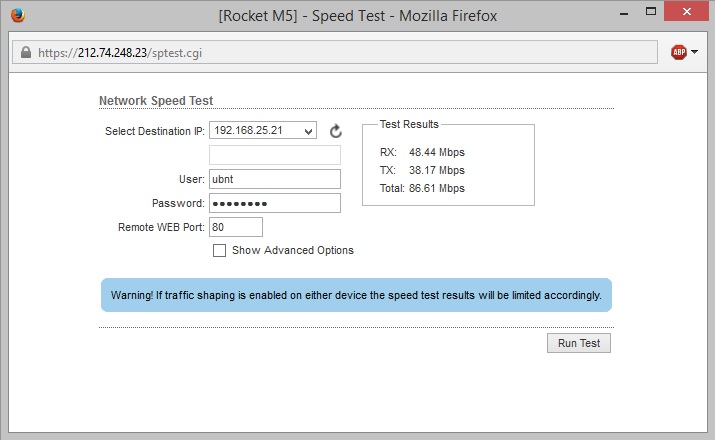Click the Run Test button
The height and width of the screenshot is (440, 715).
tap(579, 343)
